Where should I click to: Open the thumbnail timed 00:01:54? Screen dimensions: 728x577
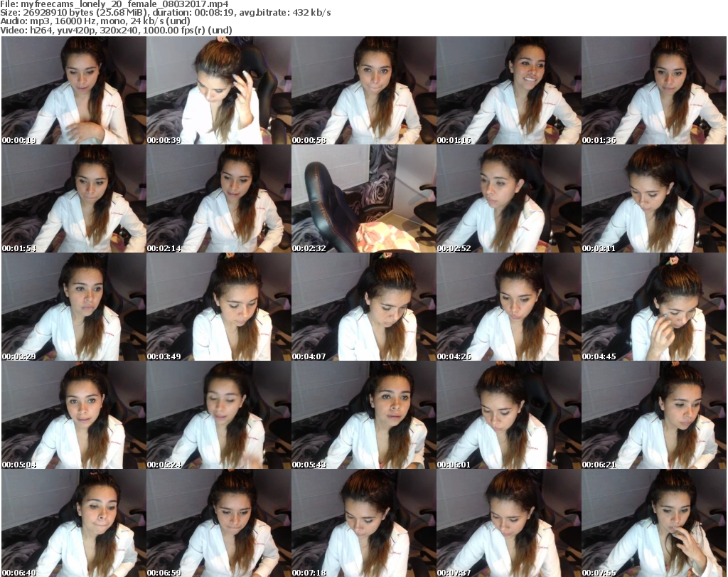74,198
